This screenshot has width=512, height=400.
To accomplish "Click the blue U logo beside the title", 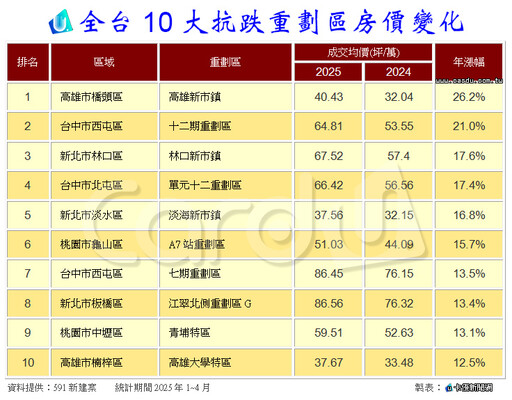I will [61, 22].
